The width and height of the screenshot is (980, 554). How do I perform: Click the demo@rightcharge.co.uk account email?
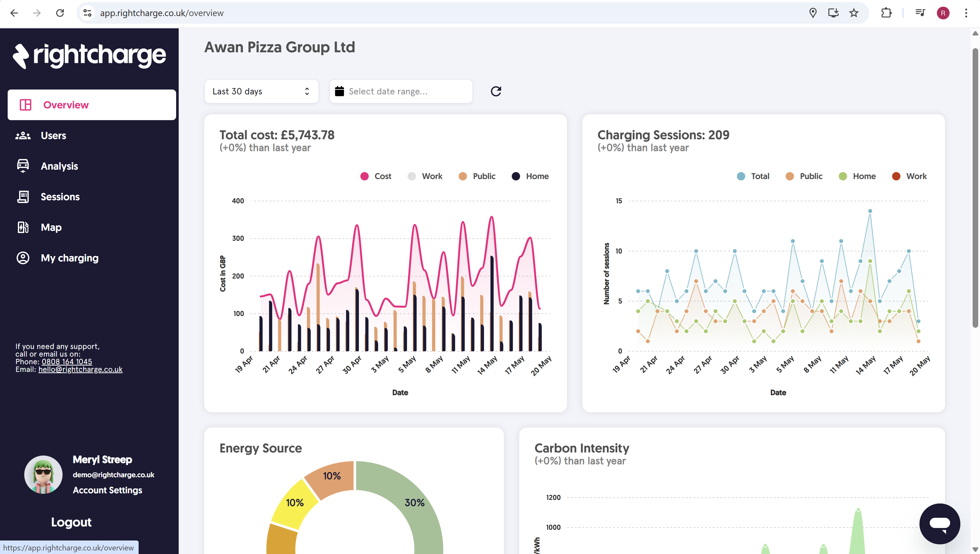click(113, 474)
